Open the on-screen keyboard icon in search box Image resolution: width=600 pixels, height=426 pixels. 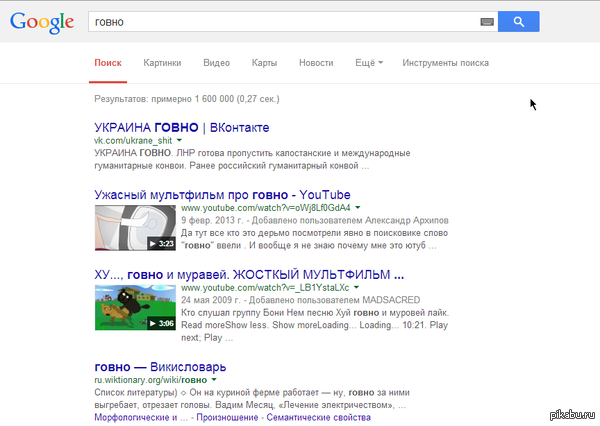pos(486,21)
